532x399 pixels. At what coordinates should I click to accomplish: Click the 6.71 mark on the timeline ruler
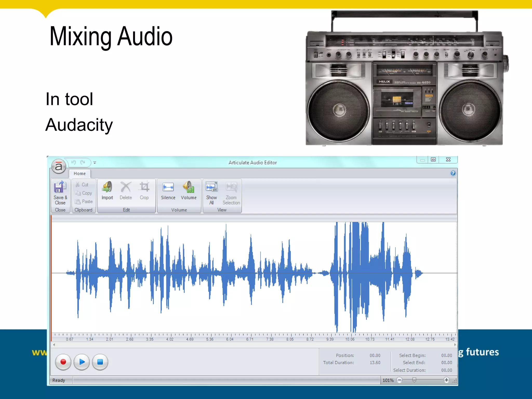tap(250, 339)
